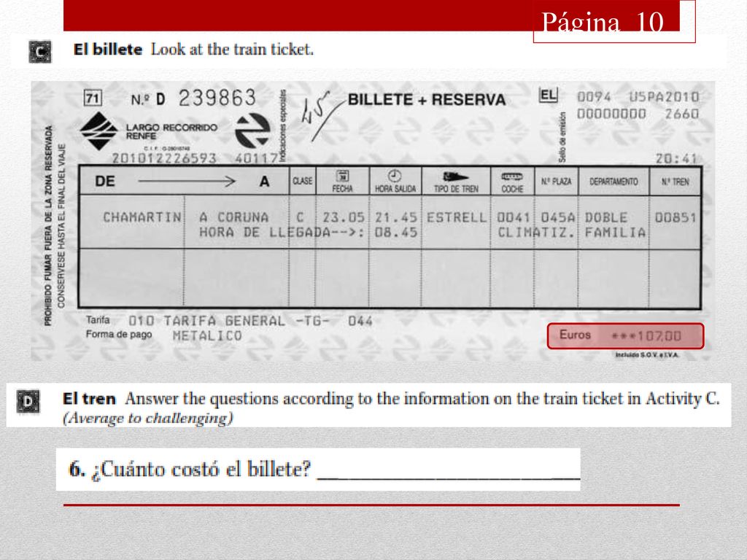Click origin station 'CHAMARTIN'
The height and width of the screenshot is (560, 747).
coord(142,217)
